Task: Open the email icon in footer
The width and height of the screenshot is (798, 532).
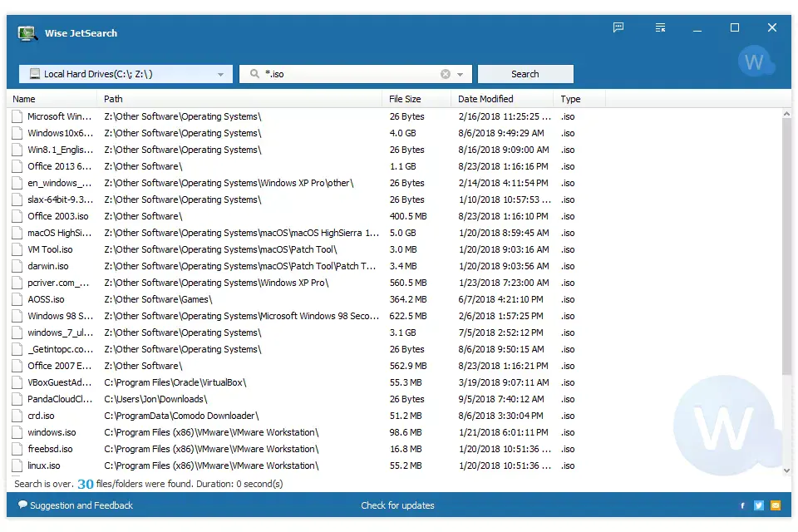Action: (775, 505)
